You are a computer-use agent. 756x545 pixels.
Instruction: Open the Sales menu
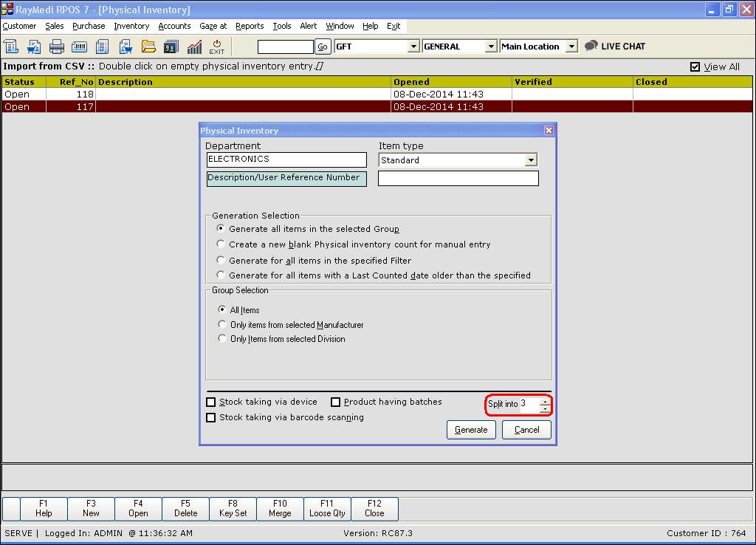55,26
